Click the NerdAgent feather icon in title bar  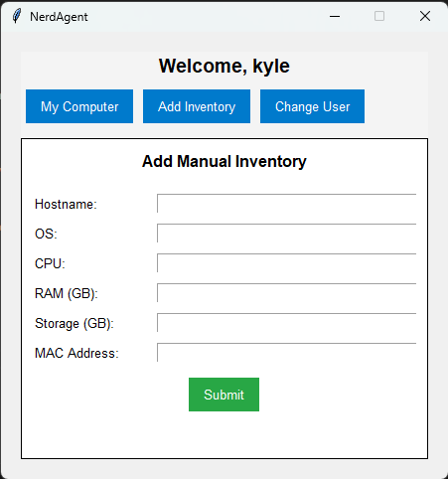[16, 16]
